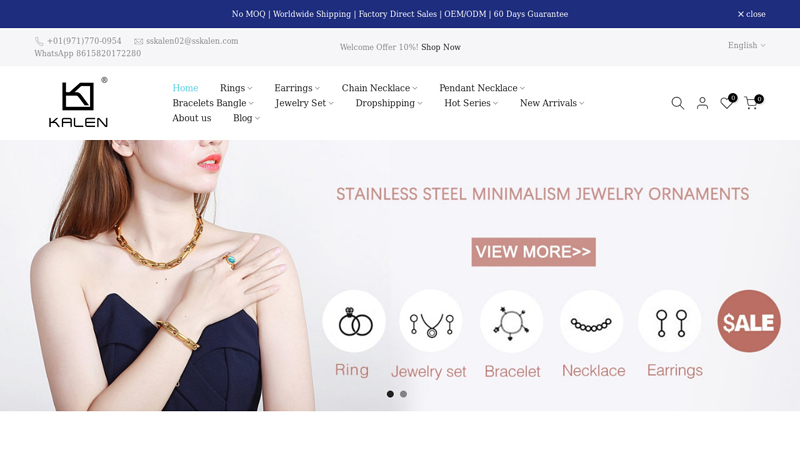Click the No MOQ announcement banner text
The width and height of the screenshot is (800, 450).
[x=399, y=14]
